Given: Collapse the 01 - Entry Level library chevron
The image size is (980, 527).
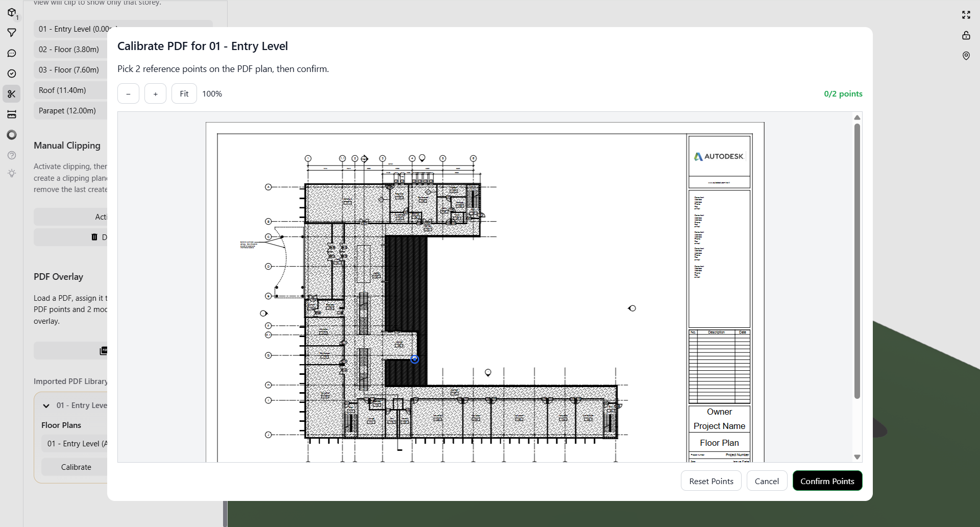Looking at the screenshot, I should coord(46,405).
